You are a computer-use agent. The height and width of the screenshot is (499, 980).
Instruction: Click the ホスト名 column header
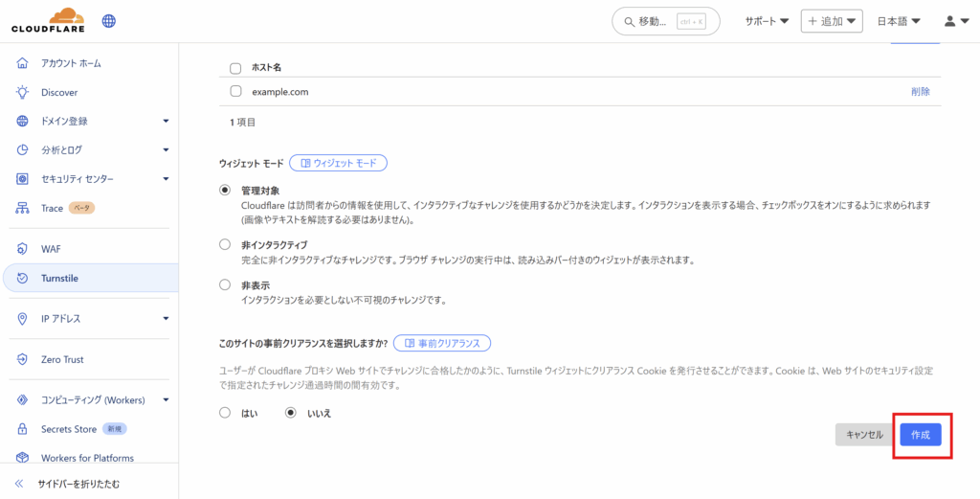[x=266, y=68]
